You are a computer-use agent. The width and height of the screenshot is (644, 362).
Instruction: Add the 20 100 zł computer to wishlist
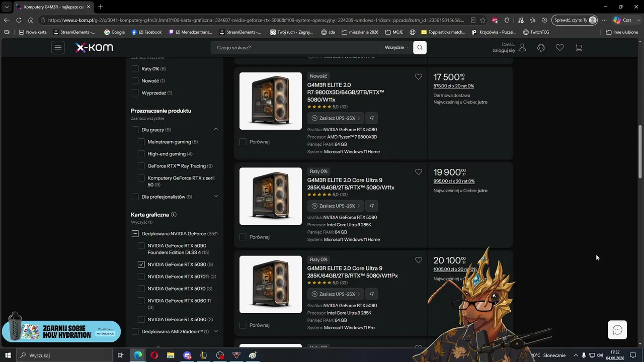419,260
